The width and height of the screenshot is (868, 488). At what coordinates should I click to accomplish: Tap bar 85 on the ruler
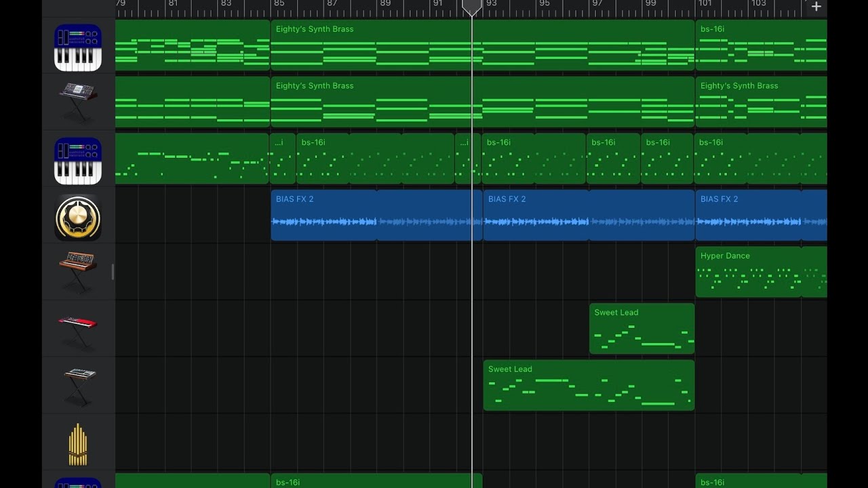tap(279, 4)
